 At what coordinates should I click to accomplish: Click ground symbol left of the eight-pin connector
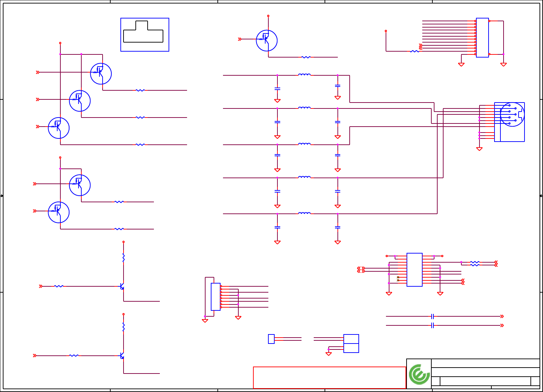coord(205,321)
